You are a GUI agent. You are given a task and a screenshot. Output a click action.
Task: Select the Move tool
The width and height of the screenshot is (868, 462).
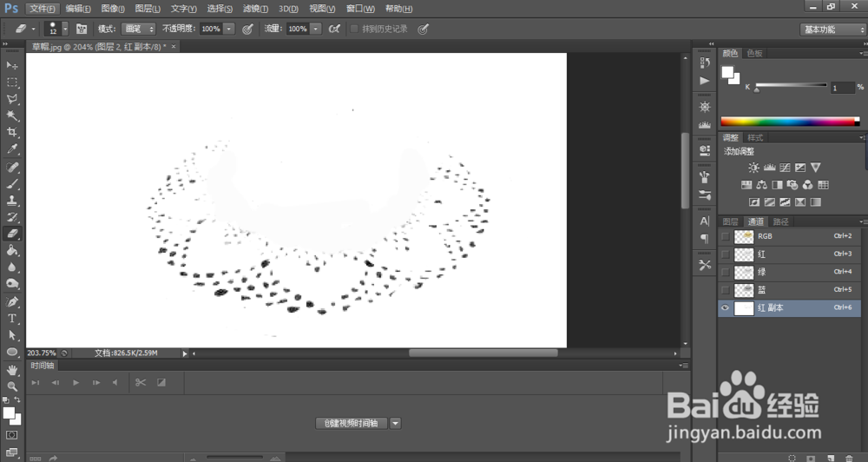click(x=11, y=65)
